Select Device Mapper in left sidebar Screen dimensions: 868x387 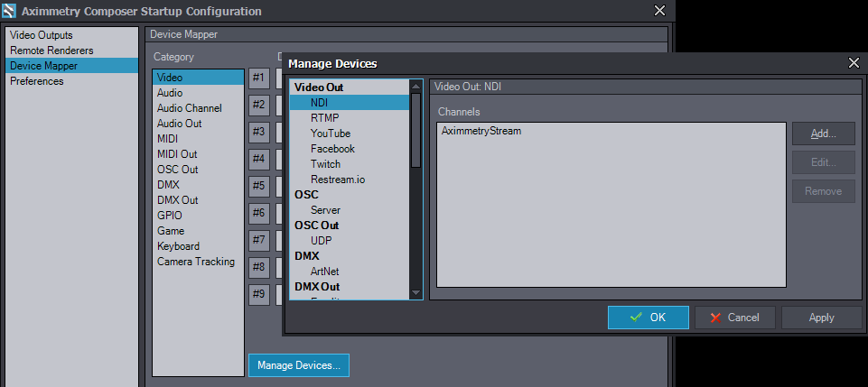coord(72,66)
